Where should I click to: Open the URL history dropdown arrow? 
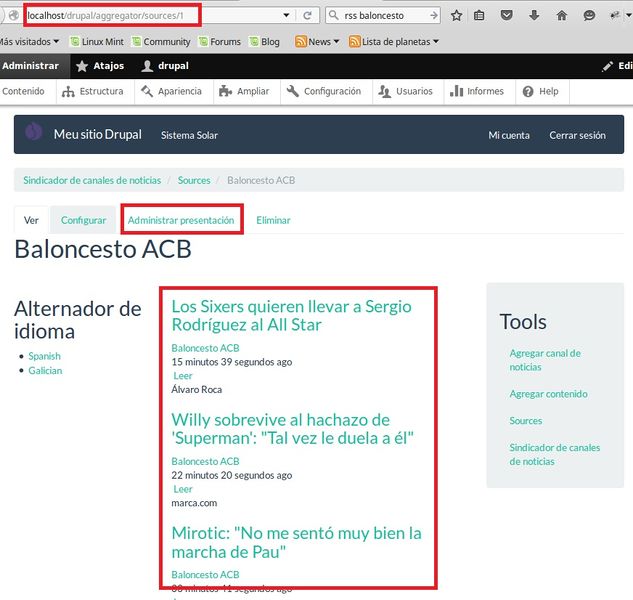(x=286, y=15)
